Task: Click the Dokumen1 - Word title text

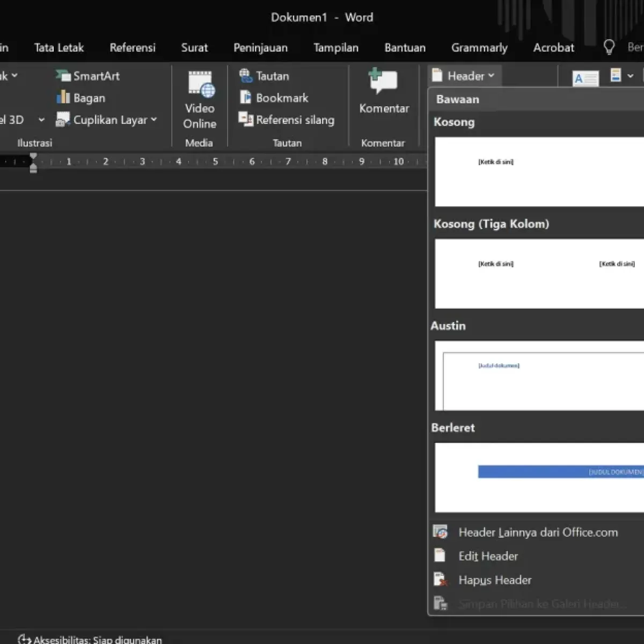Action: pyautogui.click(x=321, y=17)
